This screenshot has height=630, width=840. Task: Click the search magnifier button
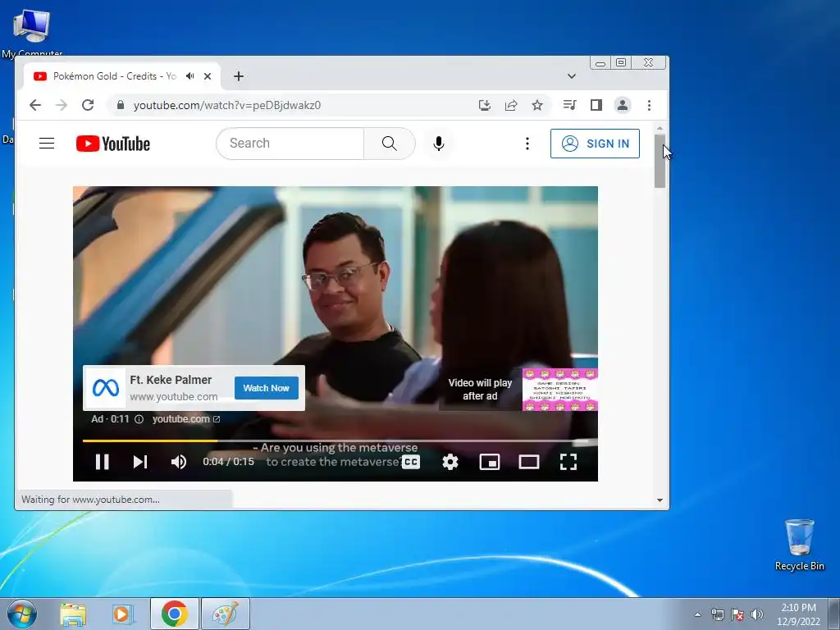point(390,143)
